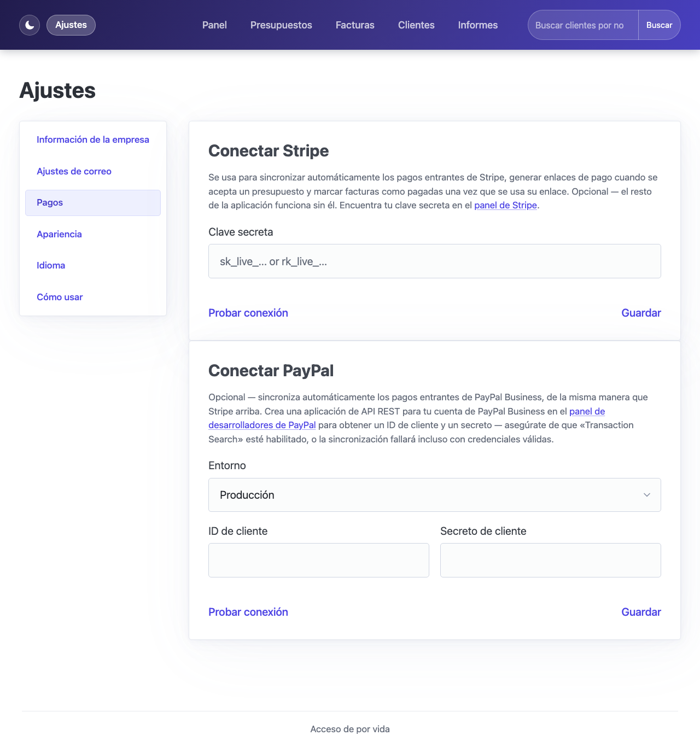Open the Facturas navigation item

click(x=355, y=25)
